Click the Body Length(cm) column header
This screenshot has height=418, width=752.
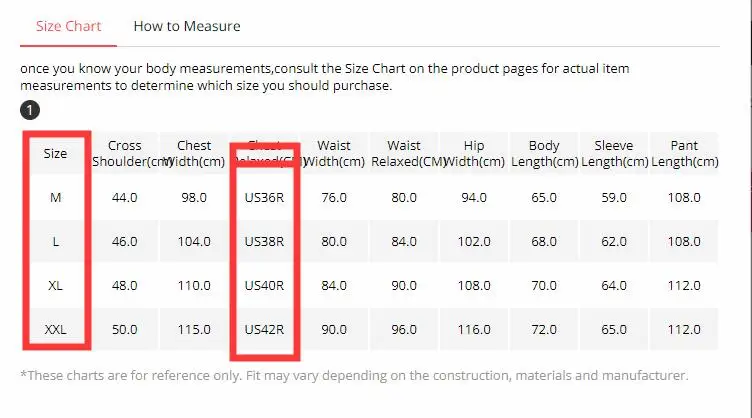click(544, 153)
